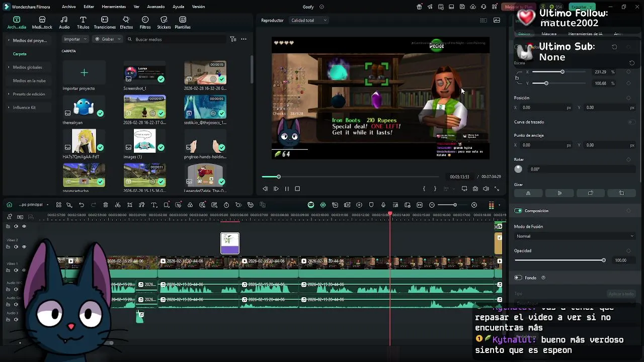This screenshot has height=362, width=644.
Task: Open the Importar dropdown
Action: [75, 39]
